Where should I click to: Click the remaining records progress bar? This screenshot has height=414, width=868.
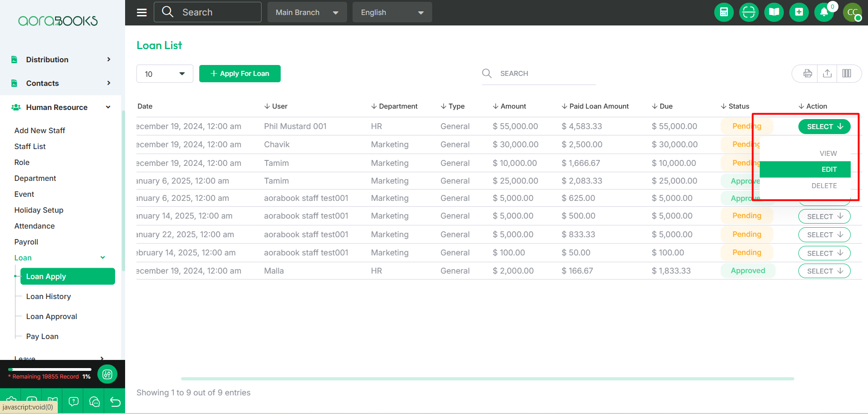click(x=50, y=369)
